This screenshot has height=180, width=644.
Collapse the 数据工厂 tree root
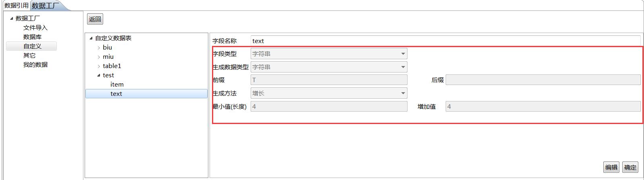click(x=12, y=18)
